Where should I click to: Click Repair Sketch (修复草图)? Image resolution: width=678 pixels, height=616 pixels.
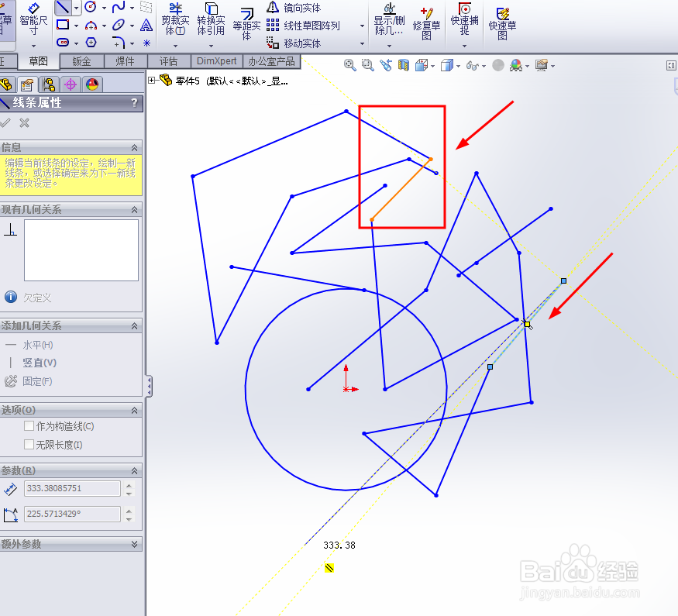[x=426, y=24]
